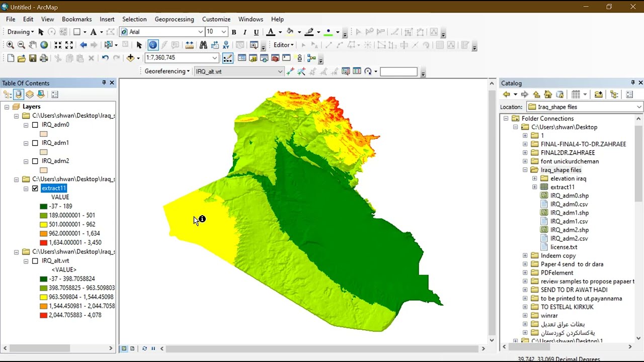Select the Zoom In tool
Image resolution: width=644 pixels, height=362 pixels.
(10, 45)
